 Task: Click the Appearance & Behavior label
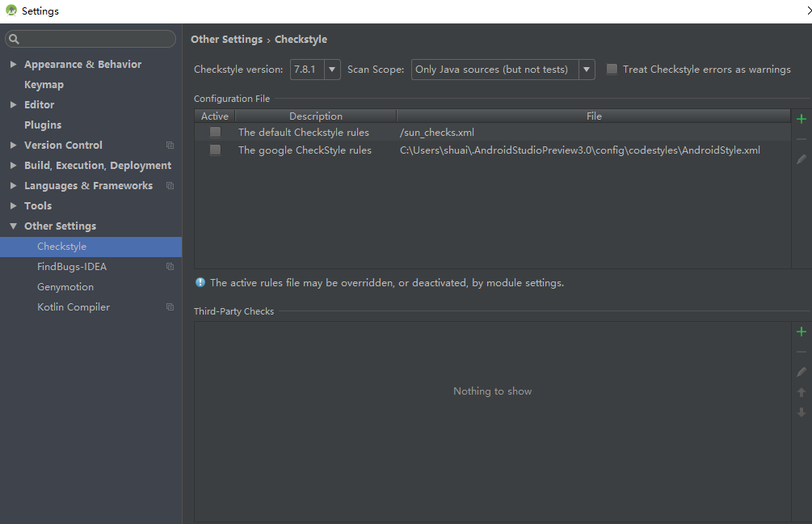point(83,64)
